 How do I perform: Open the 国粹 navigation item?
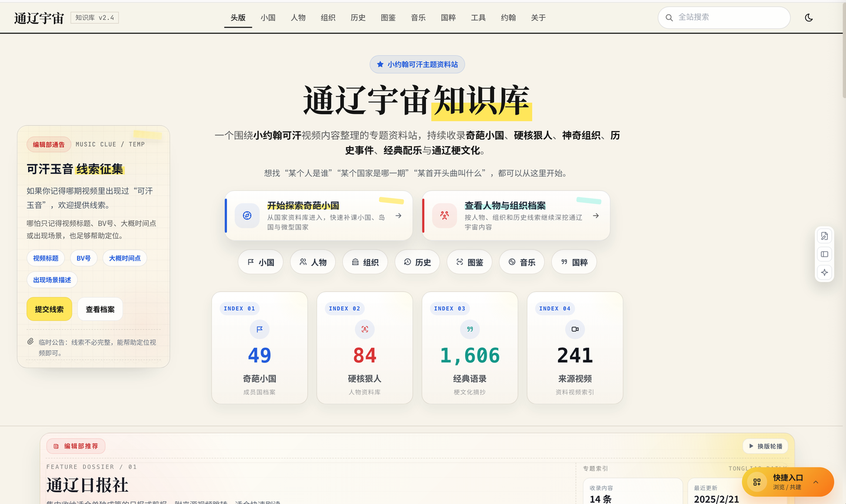point(448,18)
